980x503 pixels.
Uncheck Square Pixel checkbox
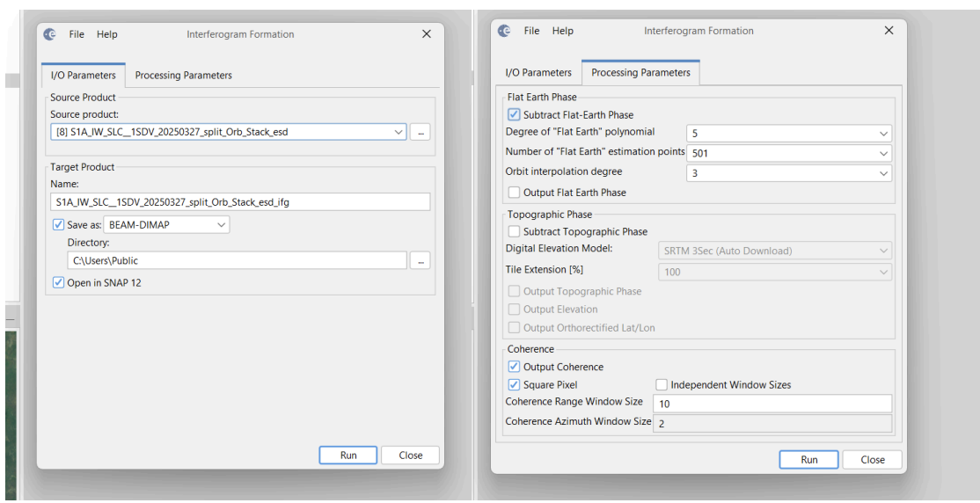pyautogui.click(x=514, y=384)
